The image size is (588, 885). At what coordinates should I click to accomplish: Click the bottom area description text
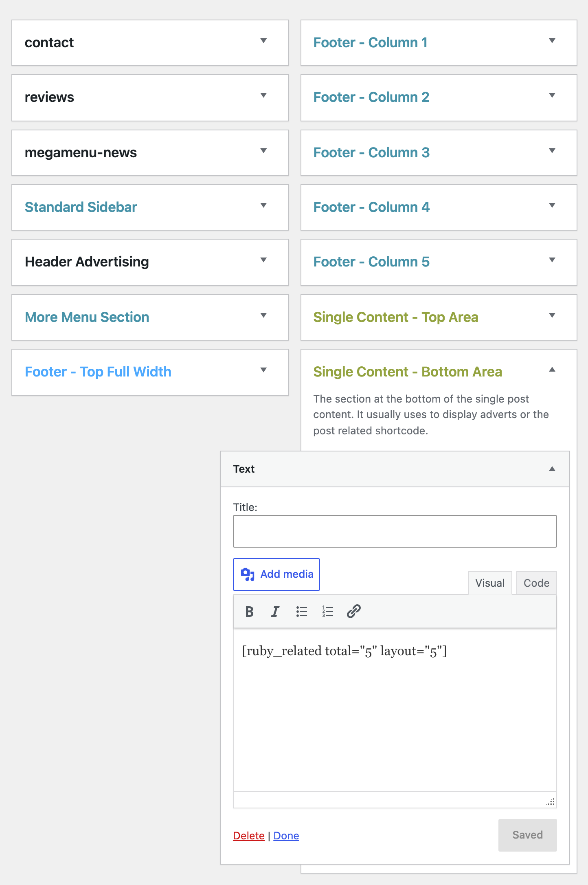click(x=431, y=415)
